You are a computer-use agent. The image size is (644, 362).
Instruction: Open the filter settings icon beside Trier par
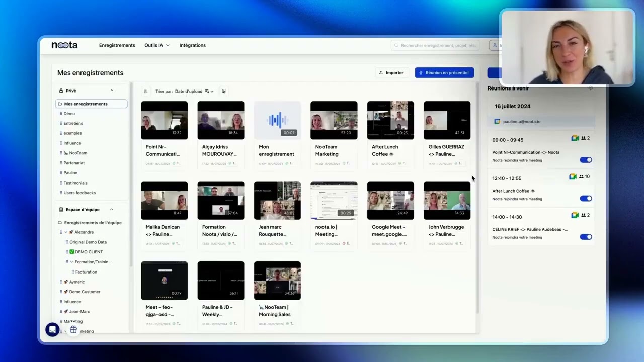(146, 91)
